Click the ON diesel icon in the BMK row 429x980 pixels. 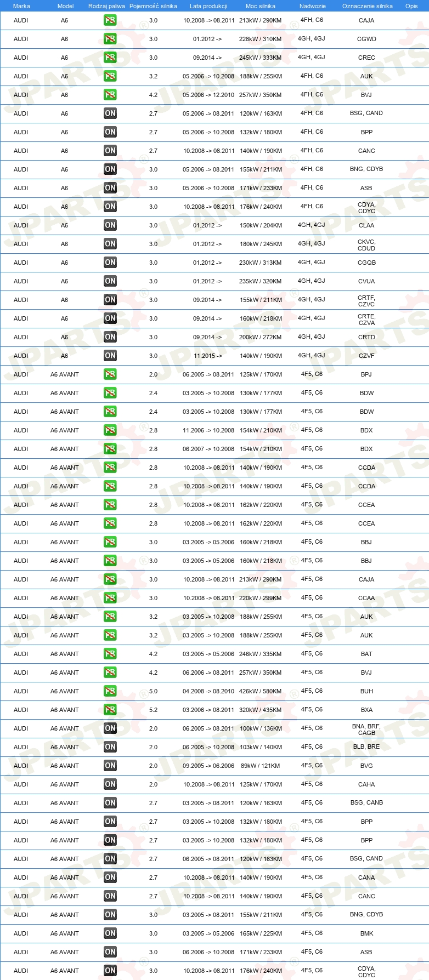click(110, 933)
